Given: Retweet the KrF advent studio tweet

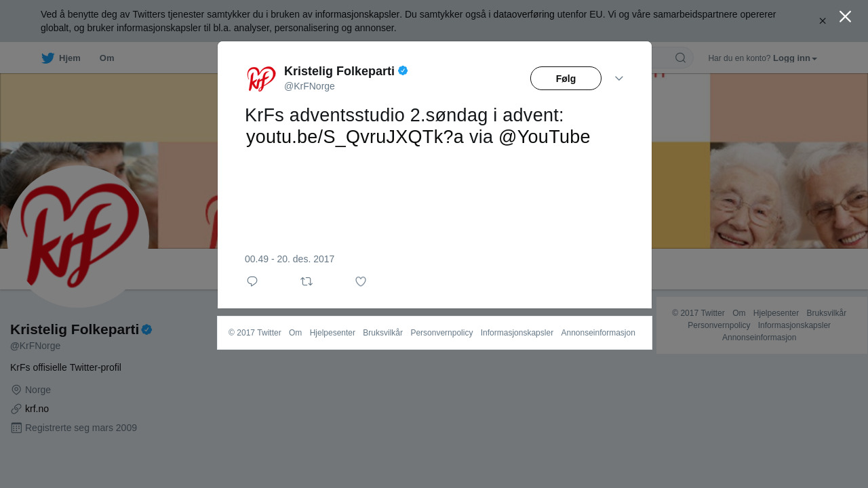Looking at the screenshot, I should click(x=307, y=281).
